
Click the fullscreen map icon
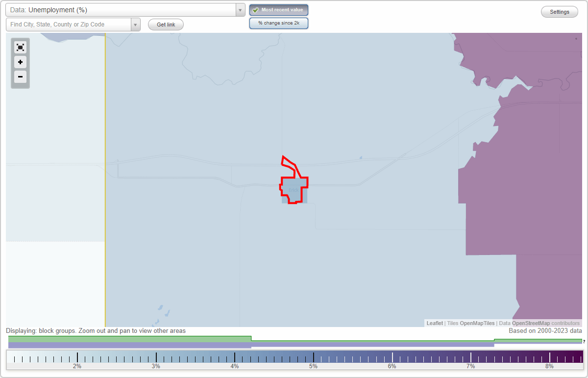20,48
